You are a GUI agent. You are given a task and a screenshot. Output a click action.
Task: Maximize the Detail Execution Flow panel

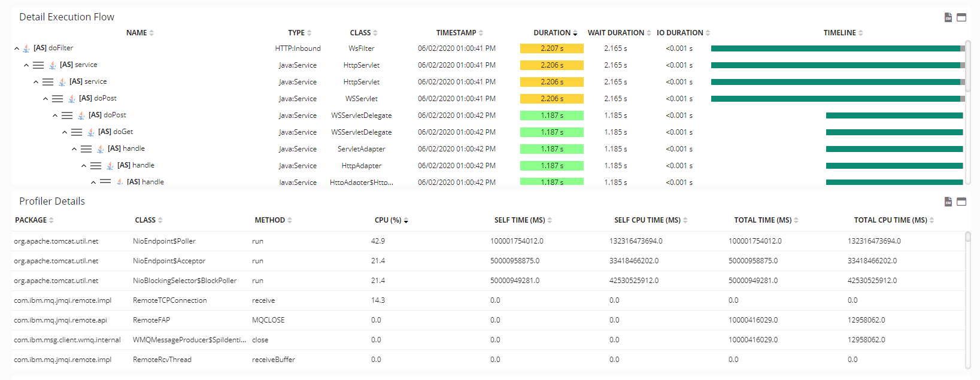[x=961, y=17]
